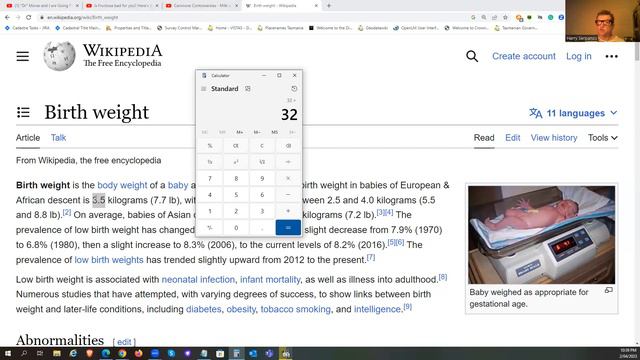This screenshot has width=640, height=360.
Task: Click Calculator equals button
Action: [288, 228]
